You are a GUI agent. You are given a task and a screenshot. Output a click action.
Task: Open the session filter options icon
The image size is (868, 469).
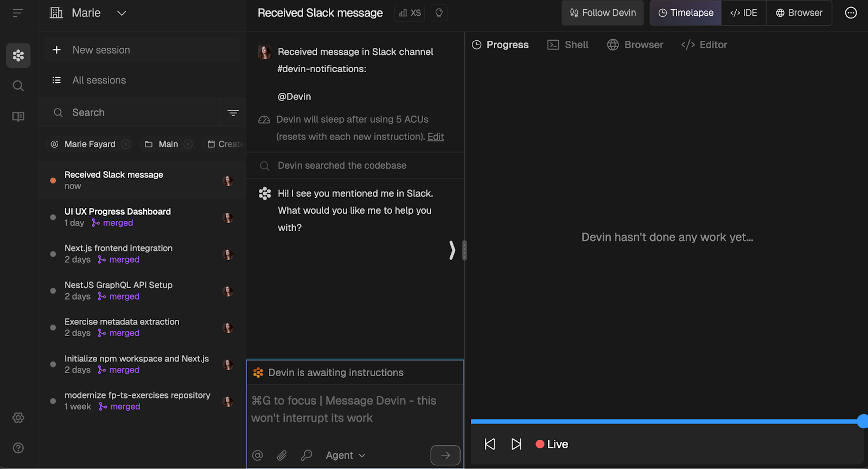click(x=233, y=113)
